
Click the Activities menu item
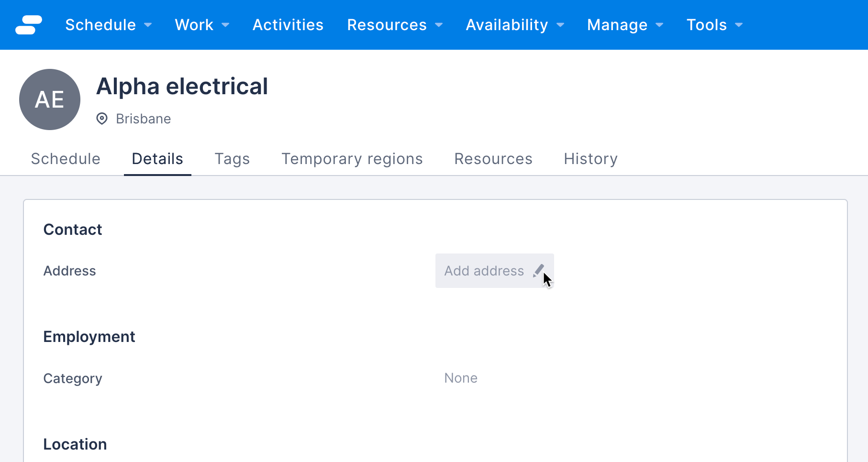(288, 25)
